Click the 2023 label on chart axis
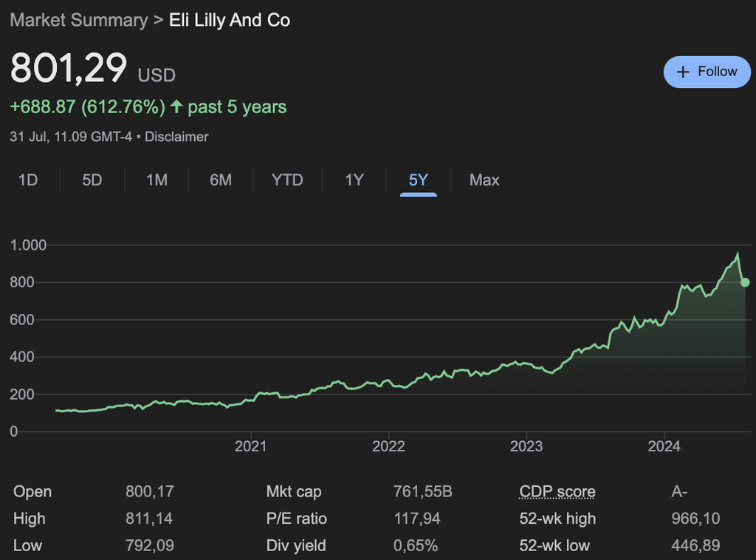 pos(526,446)
